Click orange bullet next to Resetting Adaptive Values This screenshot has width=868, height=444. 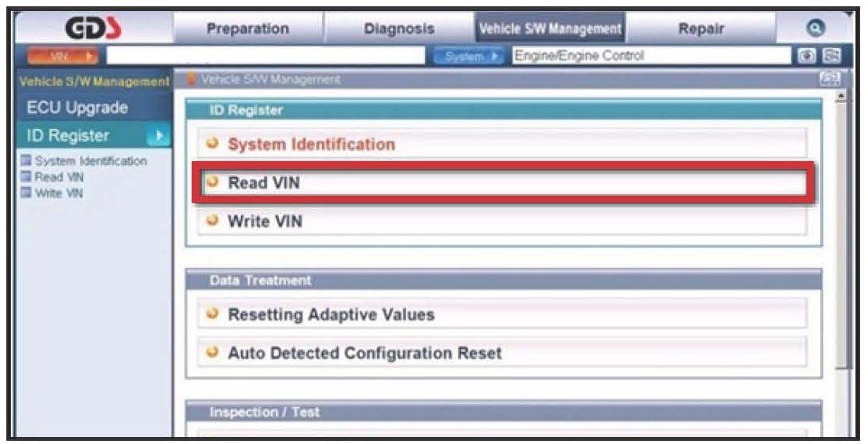pyautogui.click(x=211, y=314)
